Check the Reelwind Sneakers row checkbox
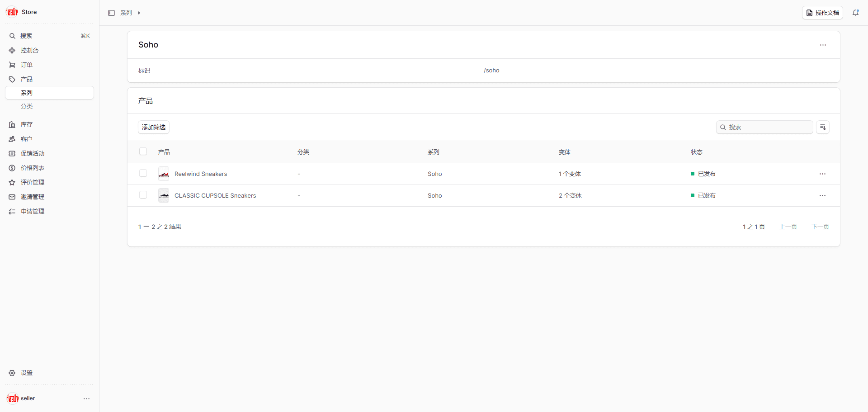 pos(143,173)
